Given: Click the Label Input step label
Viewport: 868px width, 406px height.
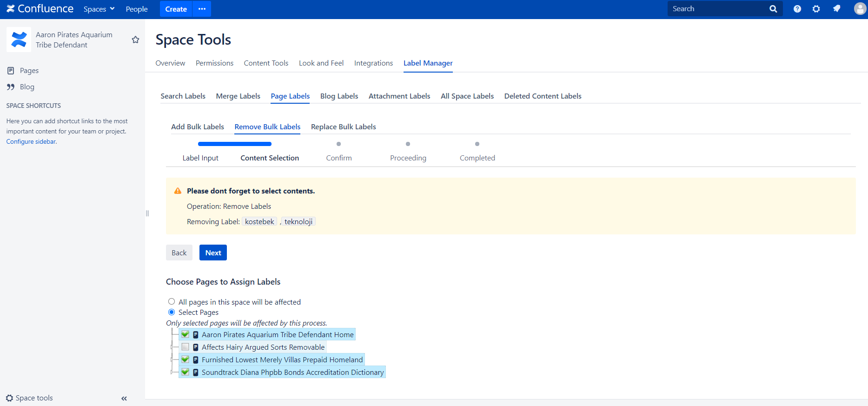Looking at the screenshot, I should point(200,158).
